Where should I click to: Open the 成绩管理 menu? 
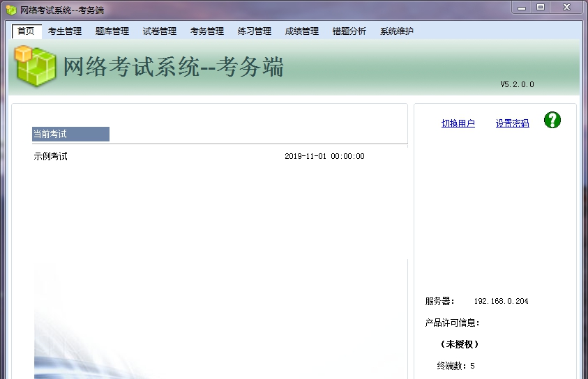click(302, 31)
